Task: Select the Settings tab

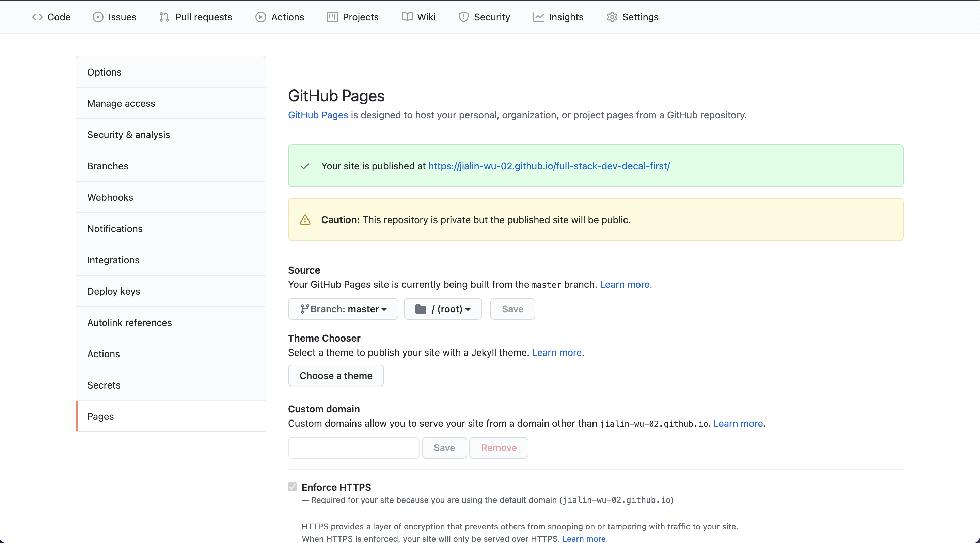Action: (632, 17)
